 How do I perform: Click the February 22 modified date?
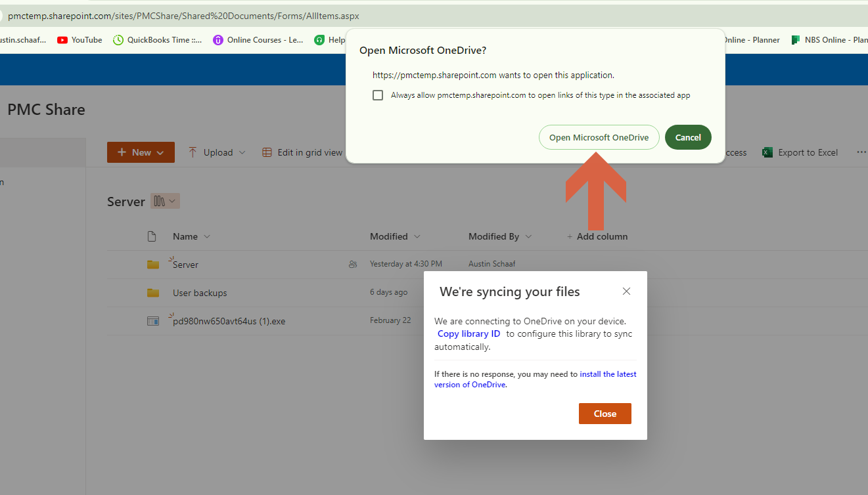coord(390,320)
